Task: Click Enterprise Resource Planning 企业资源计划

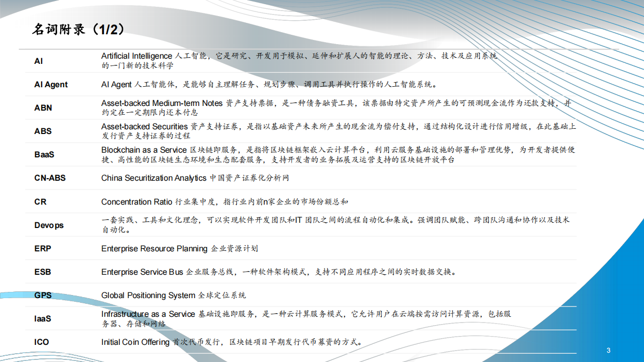Action: pyautogui.click(x=179, y=249)
